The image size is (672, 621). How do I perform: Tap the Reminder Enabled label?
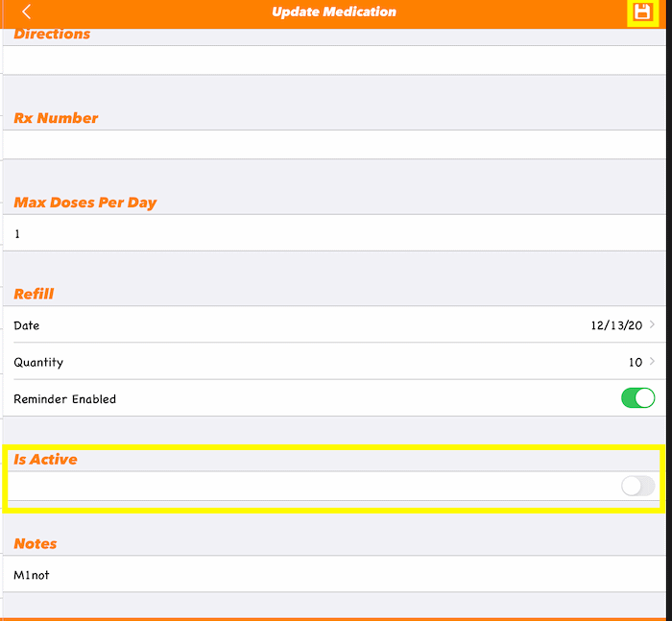point(64,399)
